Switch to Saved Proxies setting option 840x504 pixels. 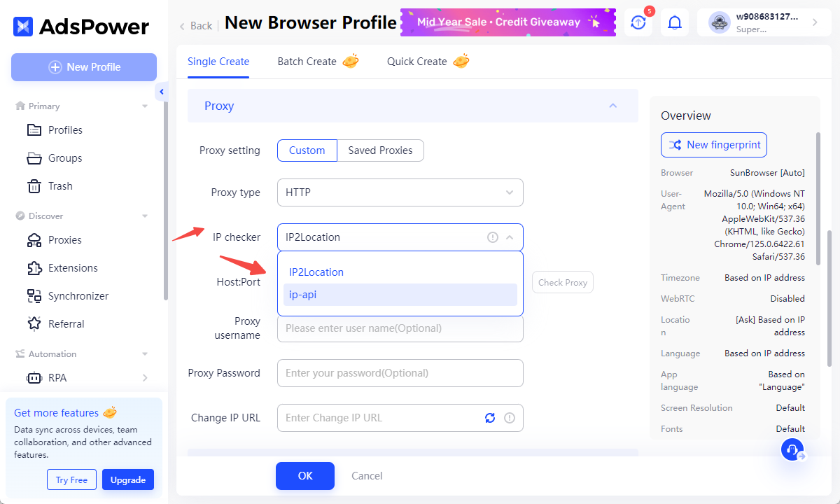[x=380, y=150]
